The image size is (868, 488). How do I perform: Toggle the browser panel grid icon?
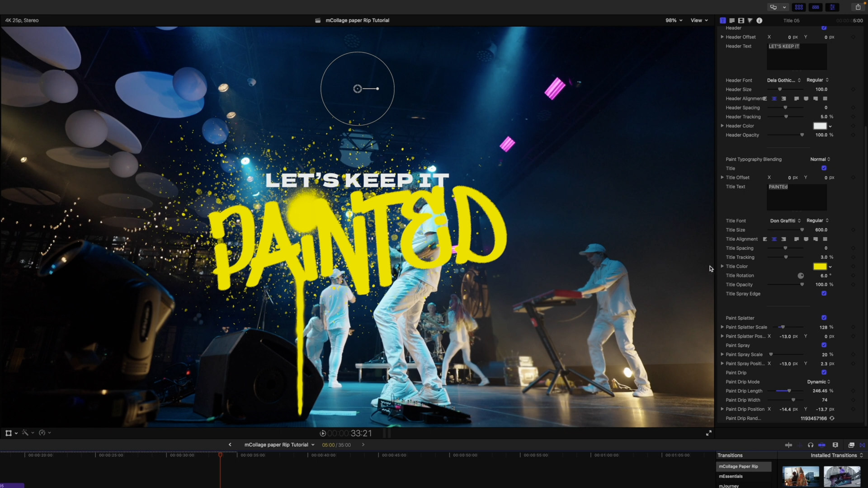pyautogui.click(x=799, y=7)
